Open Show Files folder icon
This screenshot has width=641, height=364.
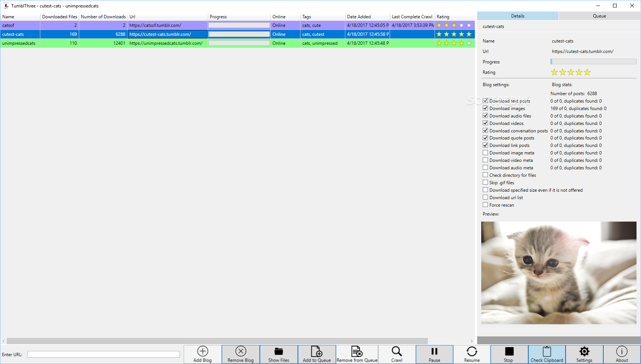(279, 351)
